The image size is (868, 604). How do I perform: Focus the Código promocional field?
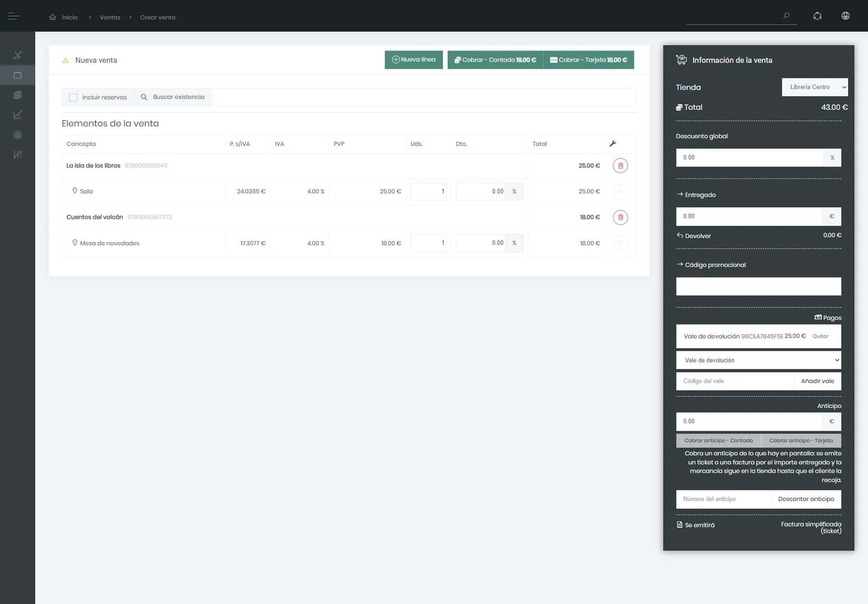pyautogui.click(x=759, y=286)
